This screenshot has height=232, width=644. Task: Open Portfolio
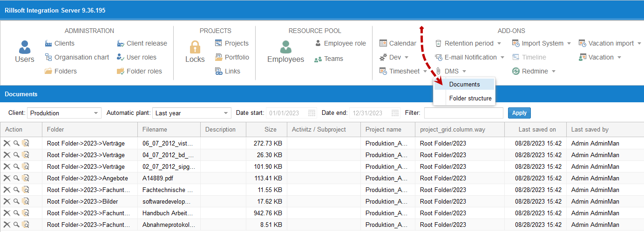pos(232,57)
